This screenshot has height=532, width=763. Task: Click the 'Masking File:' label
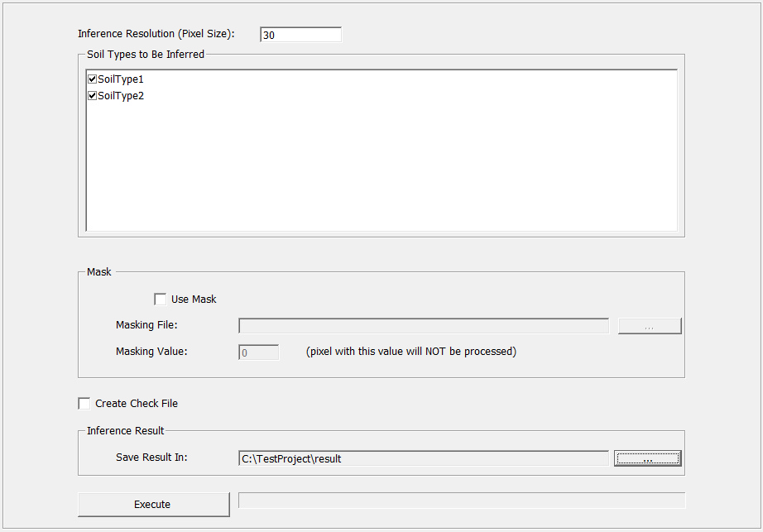[146, 325]
